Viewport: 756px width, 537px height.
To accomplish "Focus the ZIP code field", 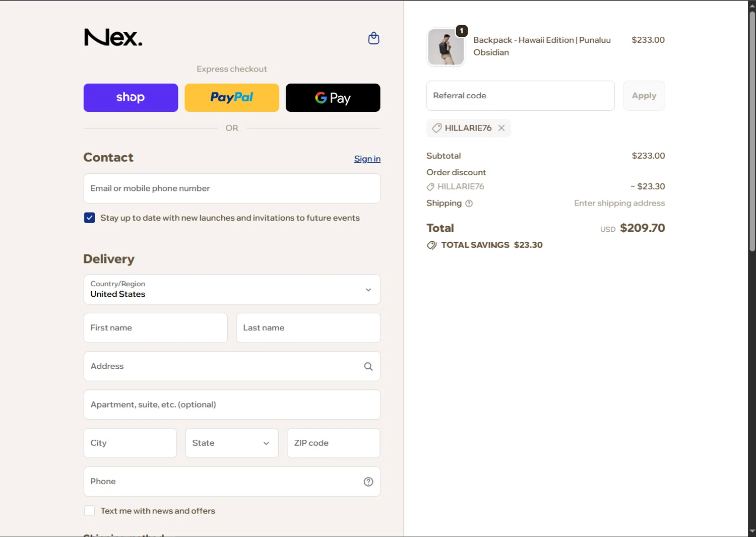I will tap(334, 443).
